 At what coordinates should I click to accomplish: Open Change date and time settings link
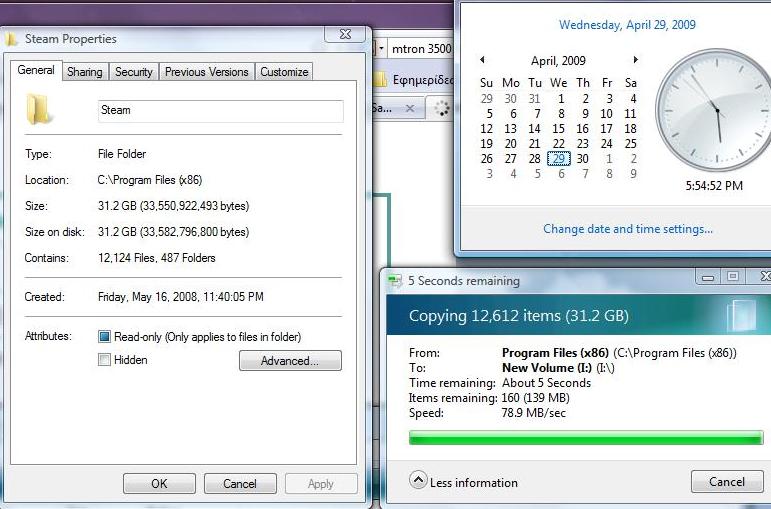628,229
